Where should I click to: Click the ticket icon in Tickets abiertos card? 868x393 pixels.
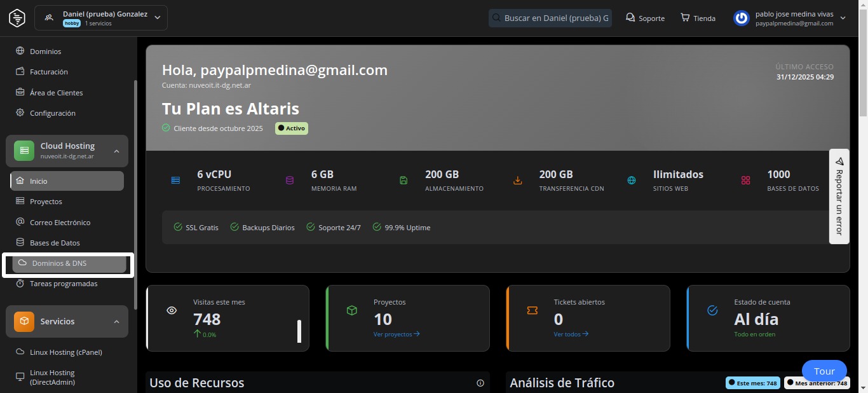[x=532, y=310]
